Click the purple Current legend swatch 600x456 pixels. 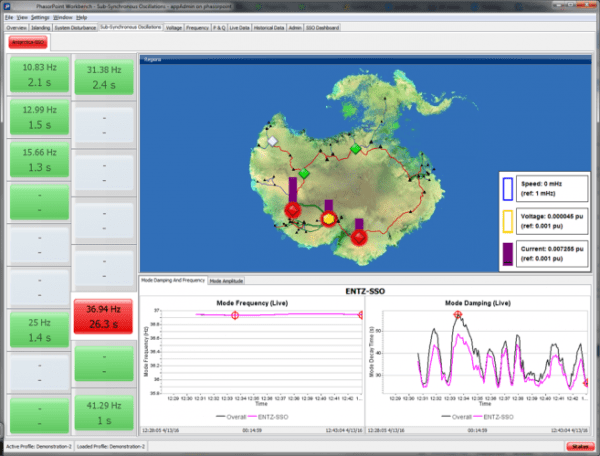pos(507,254)
